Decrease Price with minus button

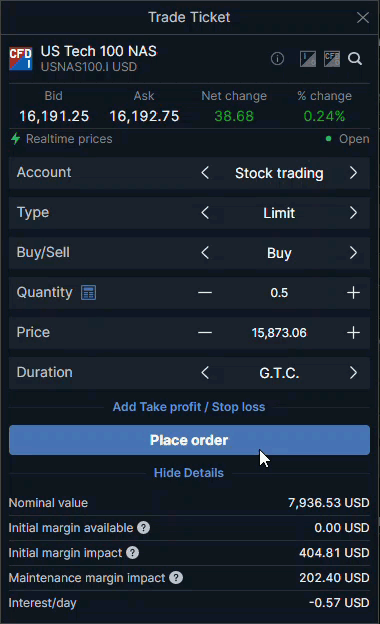pos(205,332)
